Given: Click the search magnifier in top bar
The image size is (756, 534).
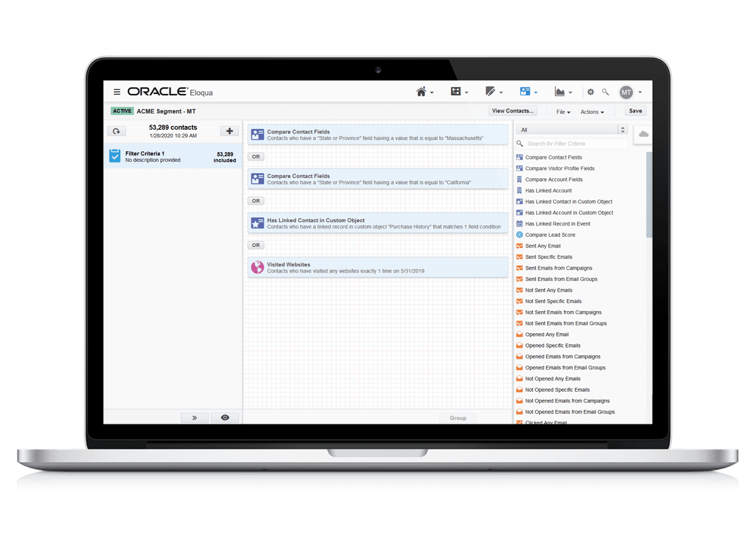Looking at the screenshot, I should coord(605,92).
